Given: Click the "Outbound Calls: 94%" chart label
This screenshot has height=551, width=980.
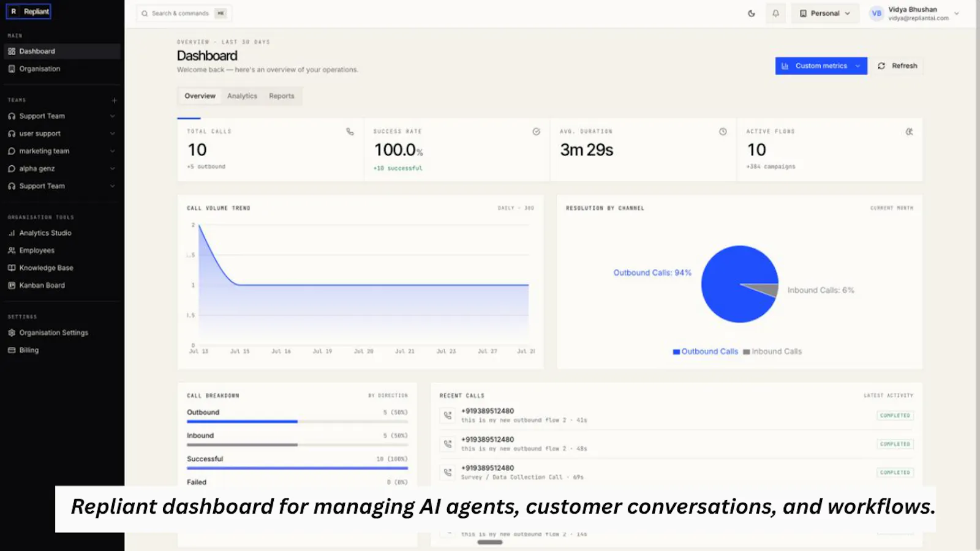Looking at the screenshot, I should point(652,273).
